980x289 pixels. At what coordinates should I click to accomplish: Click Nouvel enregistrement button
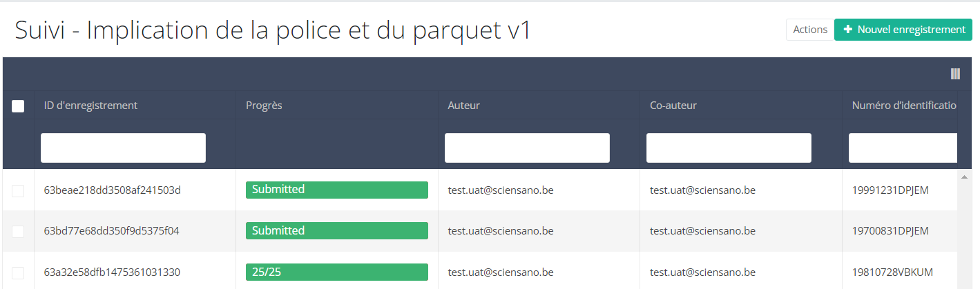tap(903, 30)
